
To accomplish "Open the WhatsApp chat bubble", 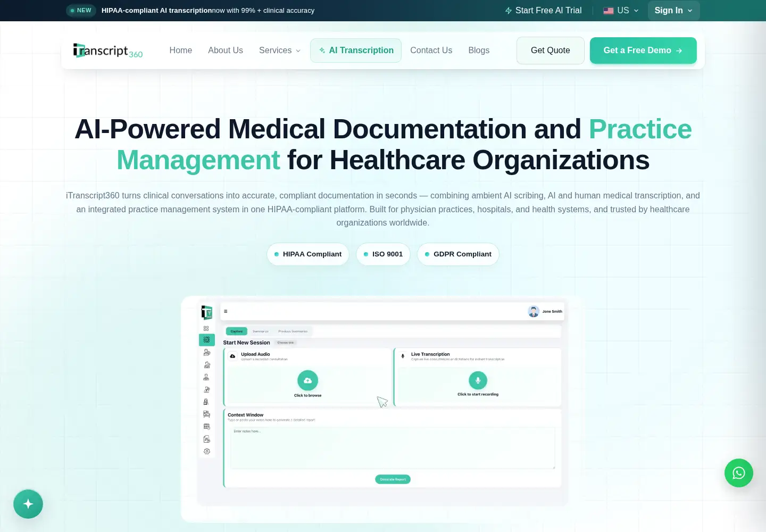I will coord(739,473).
